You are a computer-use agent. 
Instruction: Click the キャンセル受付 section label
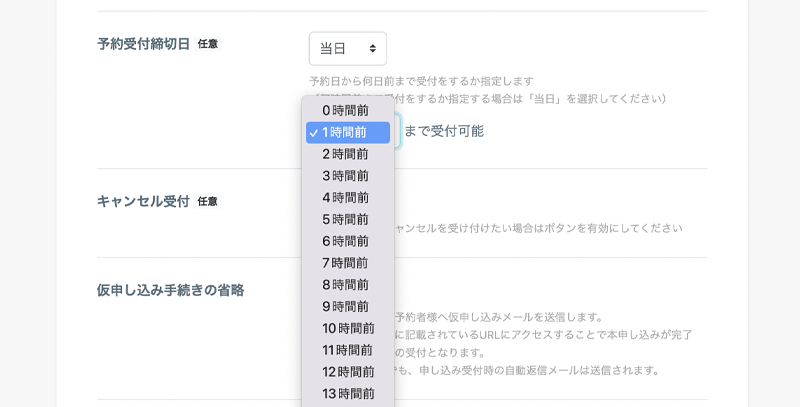[x=143, y=201]
